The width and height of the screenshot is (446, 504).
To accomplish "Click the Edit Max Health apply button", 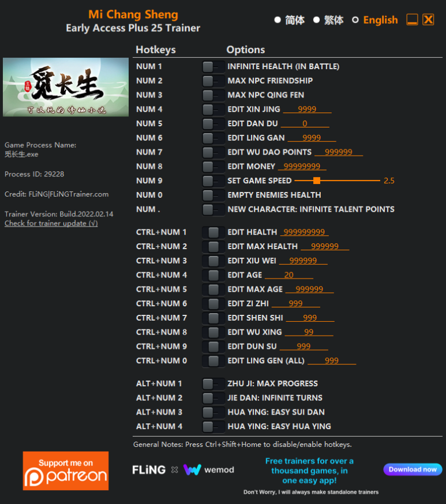I will pos(213,247).
